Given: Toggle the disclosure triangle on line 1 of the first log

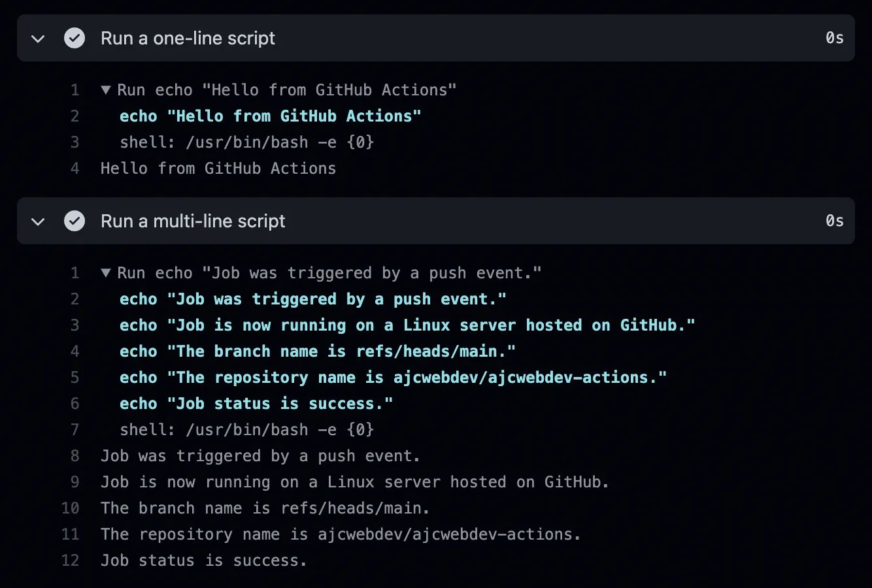Looking at the screenshot, I should point(106,90).
